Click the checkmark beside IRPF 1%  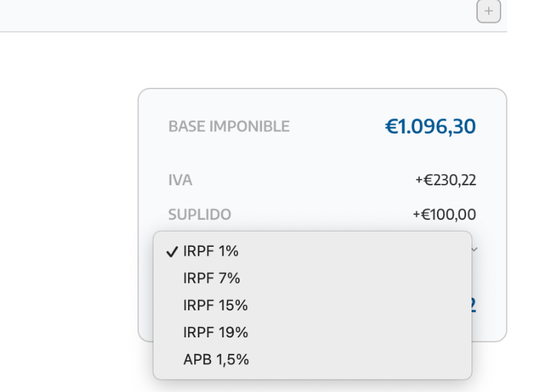(172, 252)
